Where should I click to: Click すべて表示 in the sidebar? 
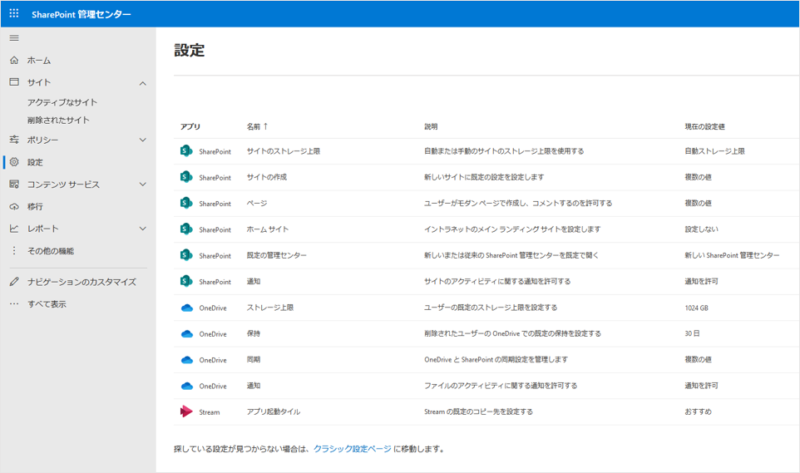47,304
